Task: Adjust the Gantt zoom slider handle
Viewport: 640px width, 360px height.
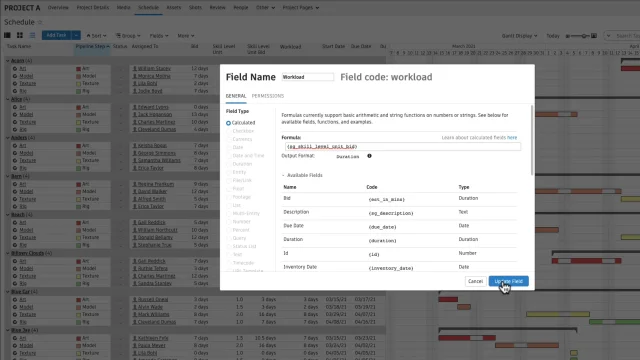Action: coord(584,36)
